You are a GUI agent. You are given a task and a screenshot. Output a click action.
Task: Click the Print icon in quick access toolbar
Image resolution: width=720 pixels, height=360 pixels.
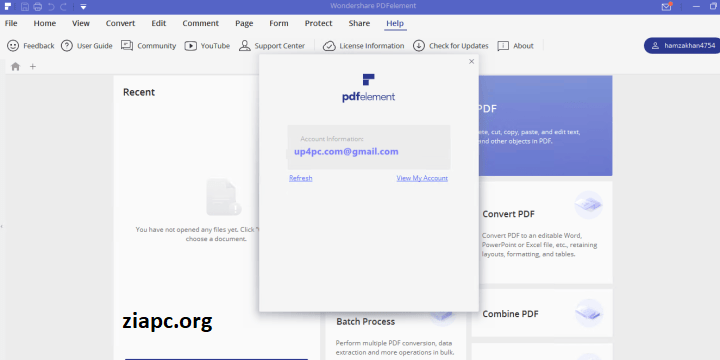(38, 6)
